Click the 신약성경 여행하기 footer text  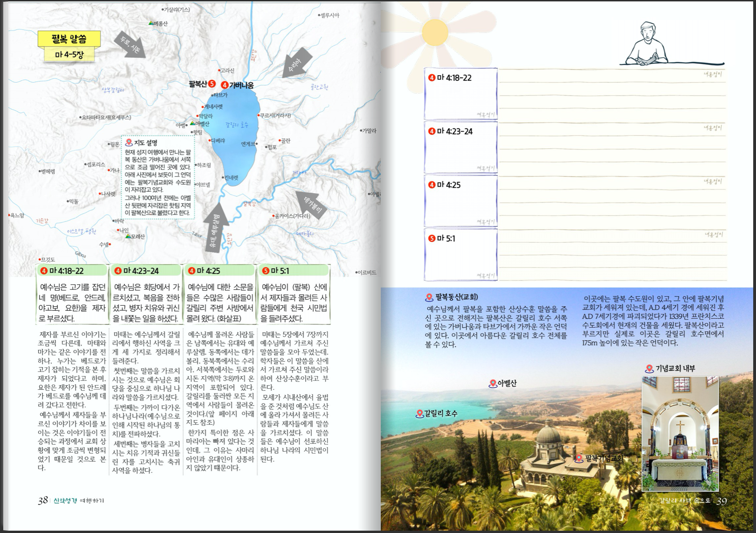pyautogui.click(x=79, y=500)
